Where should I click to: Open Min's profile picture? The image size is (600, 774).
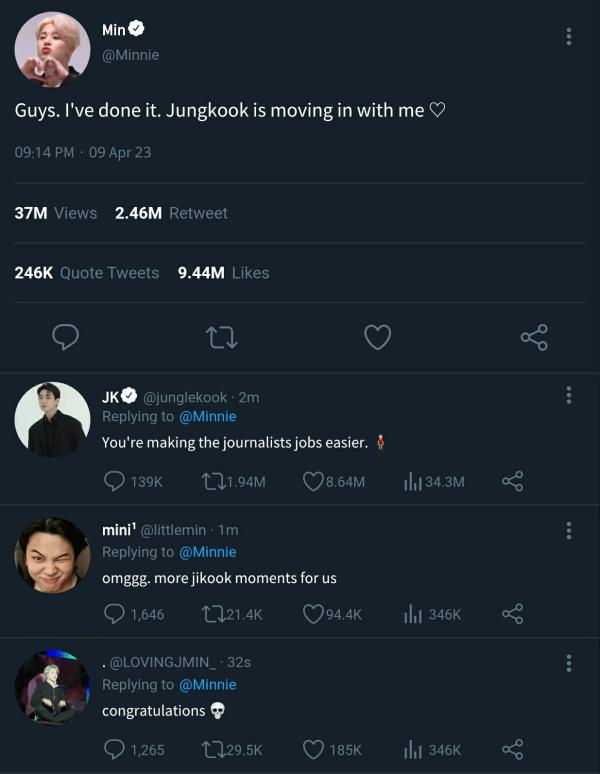52,50
